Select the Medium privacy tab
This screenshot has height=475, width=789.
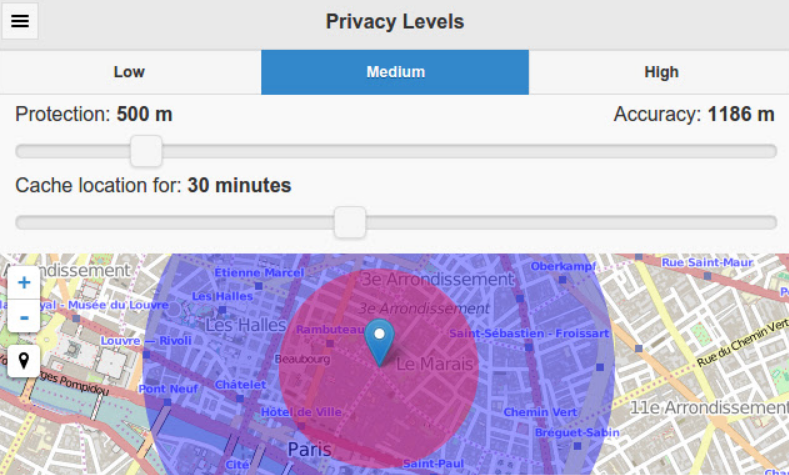click(395, 72)
